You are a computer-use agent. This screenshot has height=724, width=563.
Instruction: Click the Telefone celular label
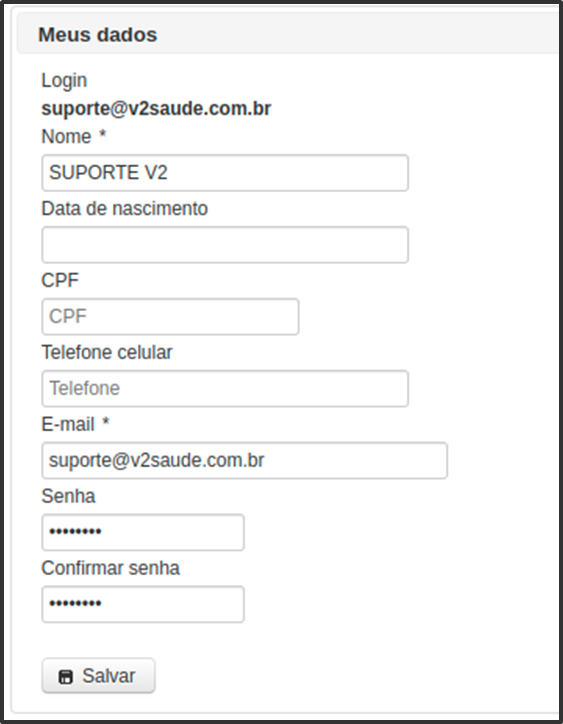(107, 352)
